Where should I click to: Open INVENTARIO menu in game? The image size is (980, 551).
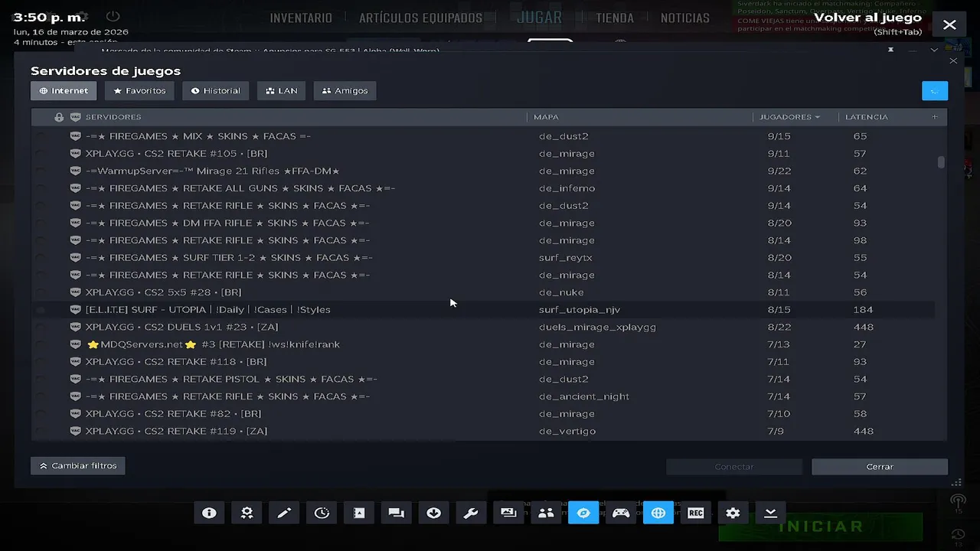click(x=301, y=18)
